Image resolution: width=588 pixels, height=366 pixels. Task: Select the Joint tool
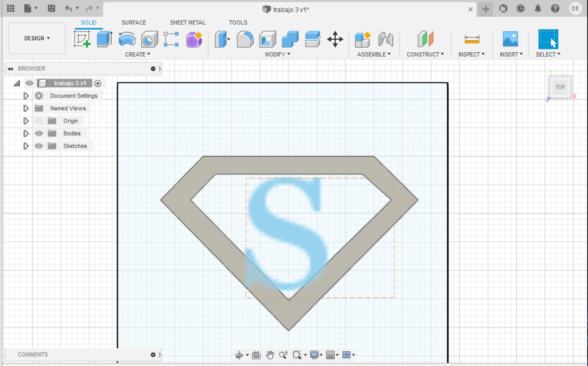click(386, 39)
